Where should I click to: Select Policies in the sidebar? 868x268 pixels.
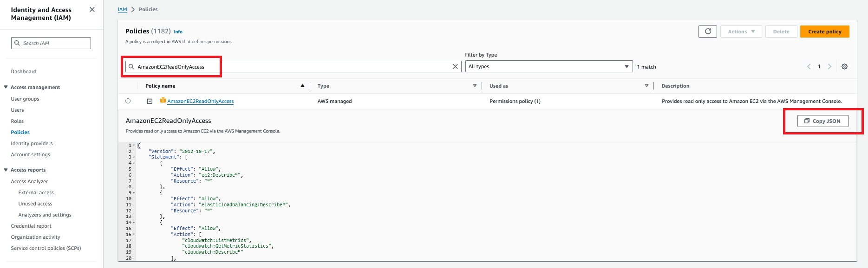click(x=20, y=132)
